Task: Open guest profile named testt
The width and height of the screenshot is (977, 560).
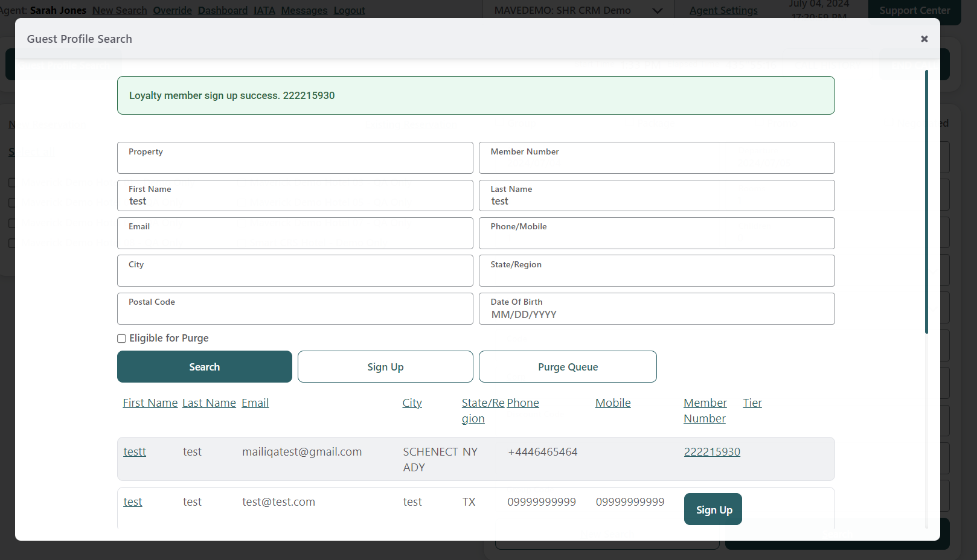Action: tap(135, 452)
